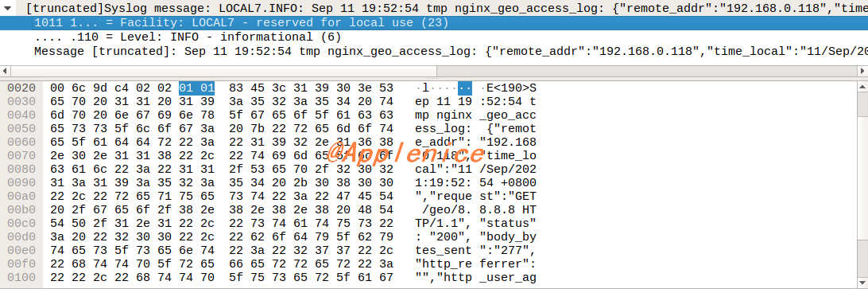Image resolution: width=868 pixels, height=289 pixels.
Task: Select the Syslog message LOCAL7.INFO row
Action: pos(434,8)
